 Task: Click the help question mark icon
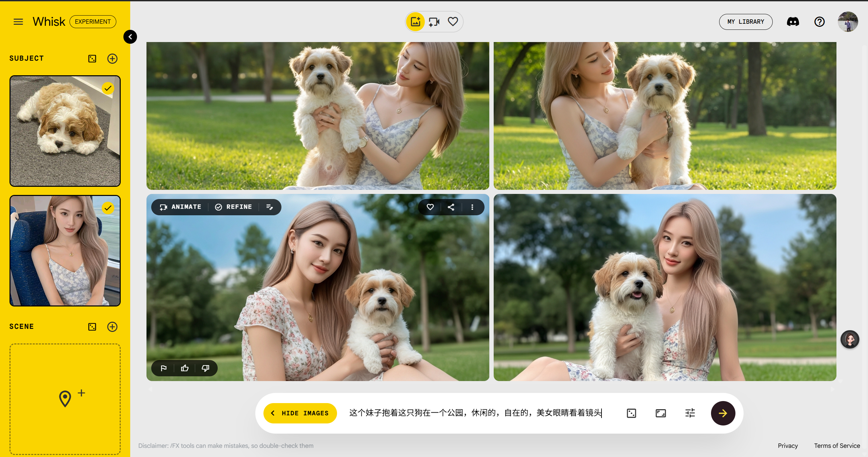click(x=820, y=22)
